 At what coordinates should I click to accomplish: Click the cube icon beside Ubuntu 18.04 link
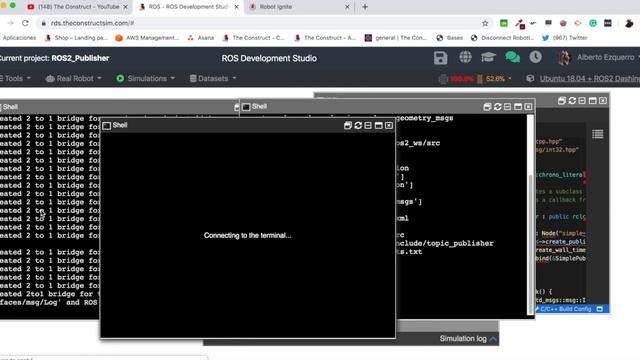530,78
